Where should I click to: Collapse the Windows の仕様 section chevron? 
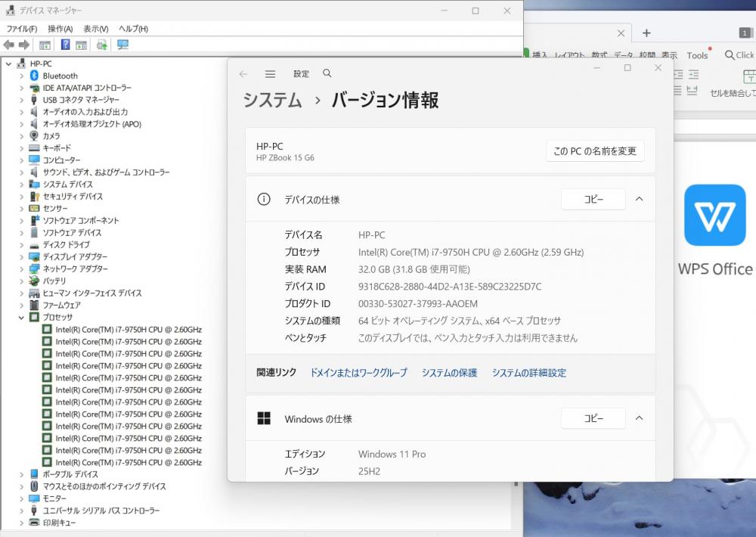click(x=640, y=417)
